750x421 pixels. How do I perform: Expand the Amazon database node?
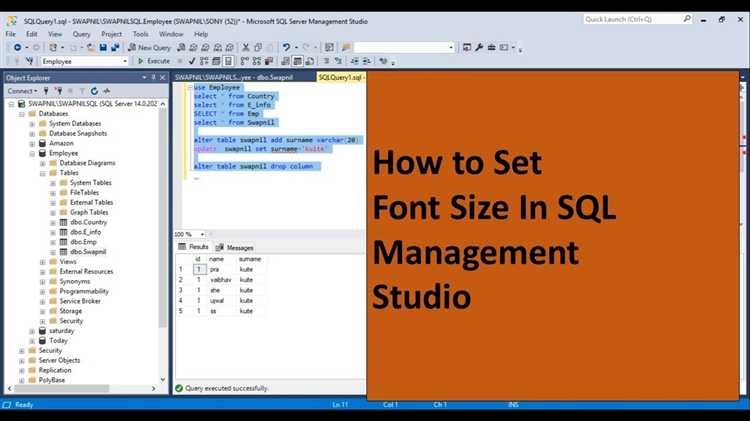32,143
